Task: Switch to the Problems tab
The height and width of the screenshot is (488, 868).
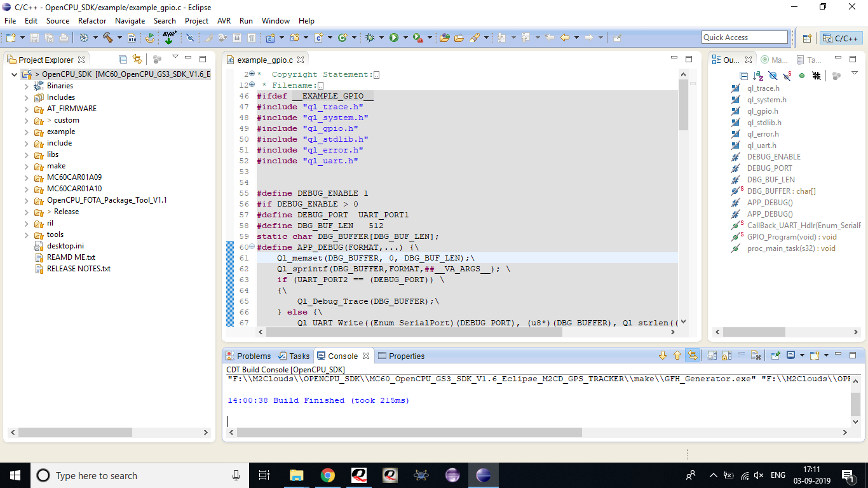Action: point(254,356)
